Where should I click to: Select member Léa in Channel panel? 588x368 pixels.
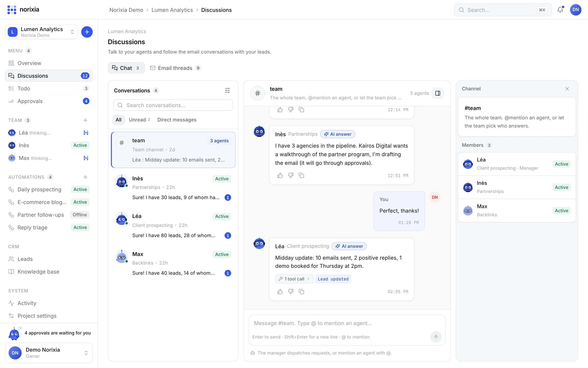point(517,164)
